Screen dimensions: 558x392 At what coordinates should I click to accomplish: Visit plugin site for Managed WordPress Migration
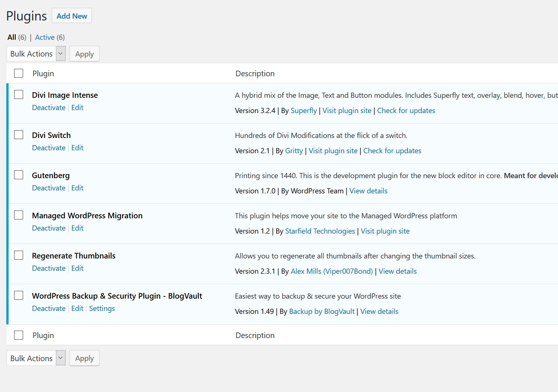point(385,231)
